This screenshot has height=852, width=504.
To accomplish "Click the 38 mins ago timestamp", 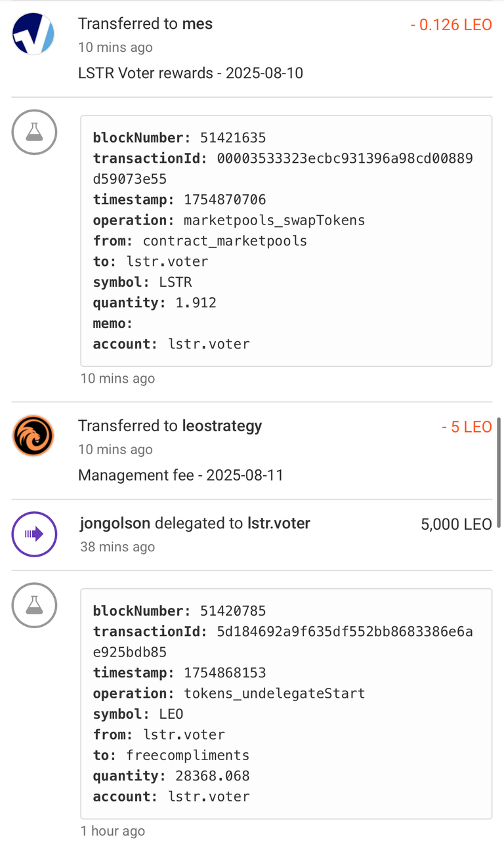I will pos(117,547).
